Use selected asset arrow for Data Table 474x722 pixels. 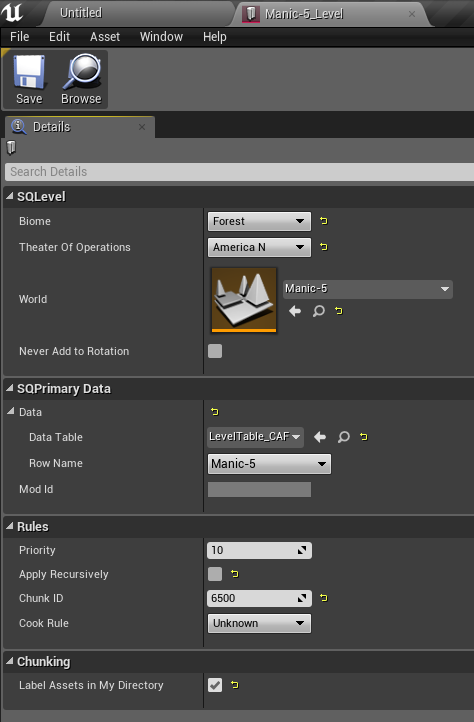[x=320, y=437]
